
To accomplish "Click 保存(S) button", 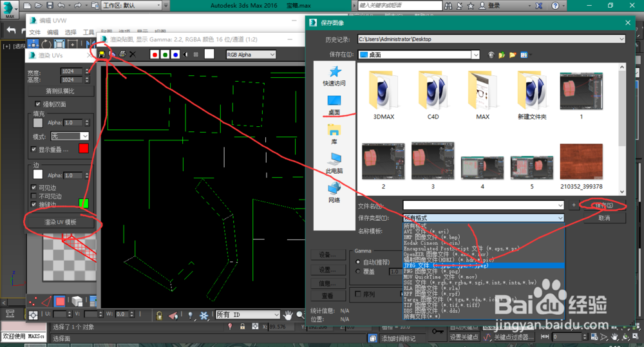I will 604,205.
